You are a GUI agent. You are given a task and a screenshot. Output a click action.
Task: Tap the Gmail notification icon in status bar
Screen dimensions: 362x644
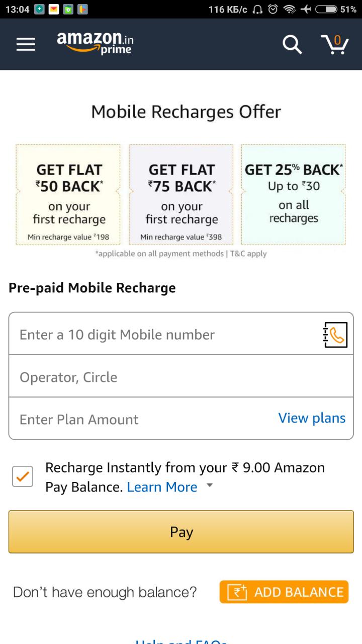click(54, 9)
